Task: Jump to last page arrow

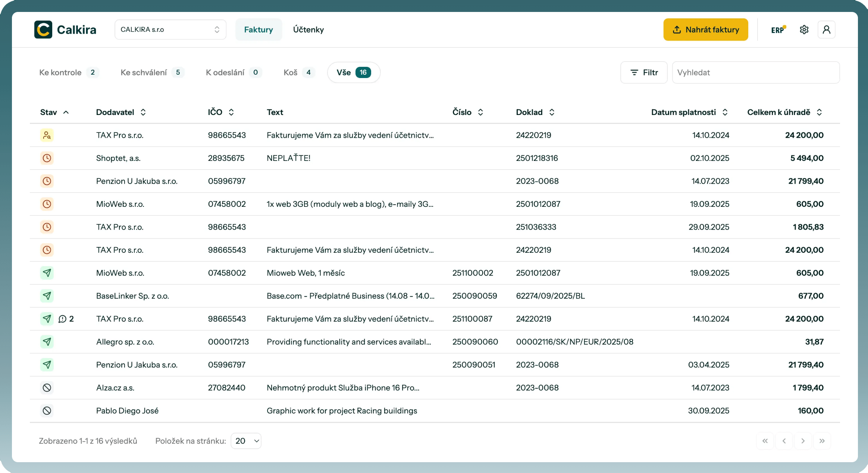Action: point(822,441)
